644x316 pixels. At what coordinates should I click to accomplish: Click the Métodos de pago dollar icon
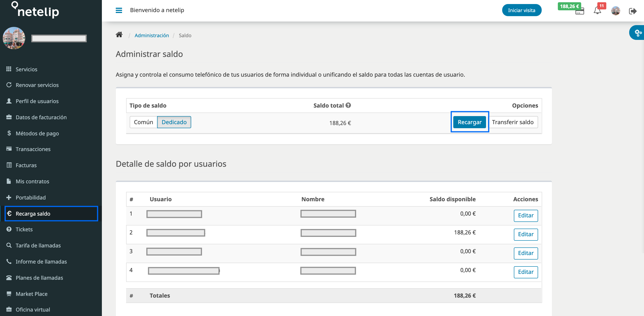point(9,133)
